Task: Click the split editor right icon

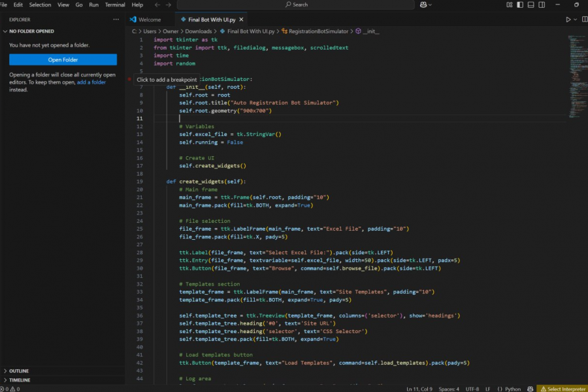Action: (x=583, y=20)
